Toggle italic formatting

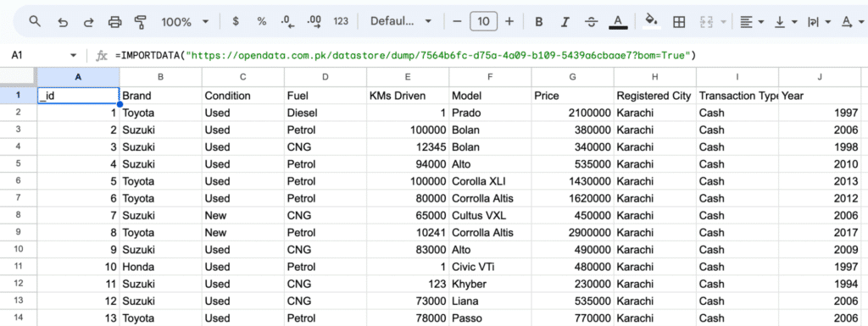tap(565, 21)
